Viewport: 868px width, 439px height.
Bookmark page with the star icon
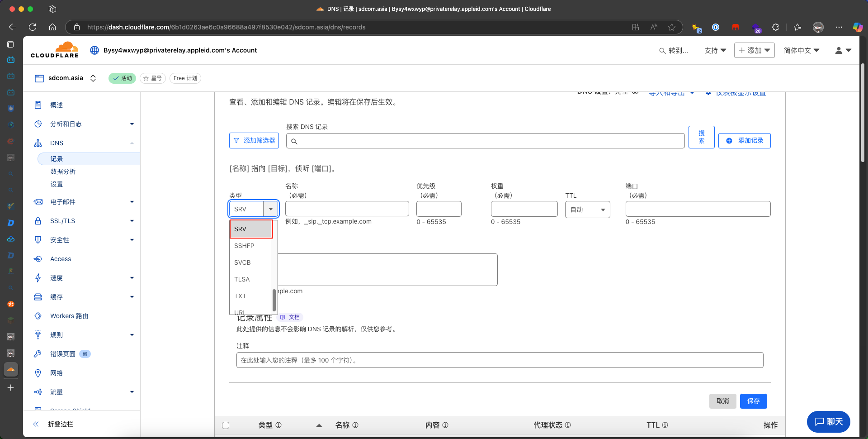tap(672, 27)
